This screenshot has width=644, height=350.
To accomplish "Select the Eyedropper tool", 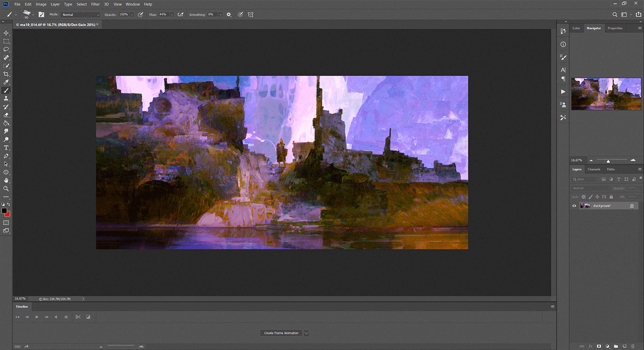I will pos(6,82).
